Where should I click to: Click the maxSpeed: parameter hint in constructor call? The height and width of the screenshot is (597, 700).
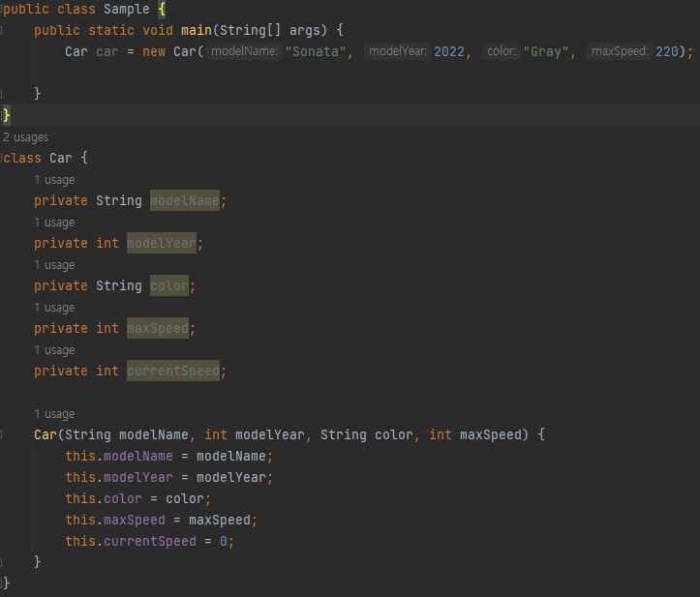620,51
